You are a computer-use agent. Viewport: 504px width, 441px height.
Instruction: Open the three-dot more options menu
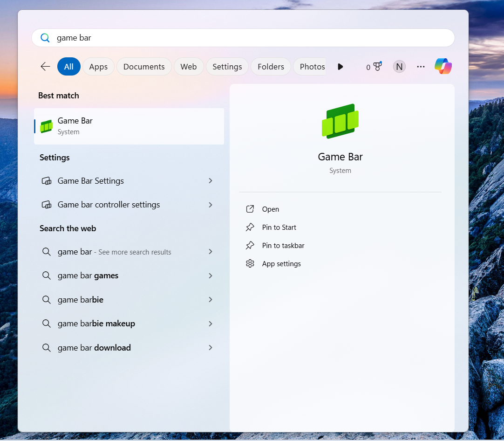tap(421, 67)
